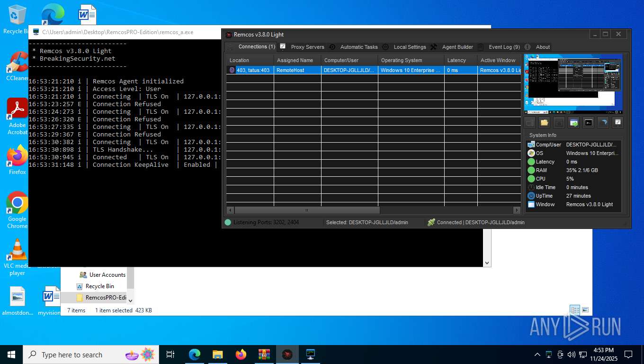Switch Explorer to details view icon
The image size is (644, 364).
575,310
